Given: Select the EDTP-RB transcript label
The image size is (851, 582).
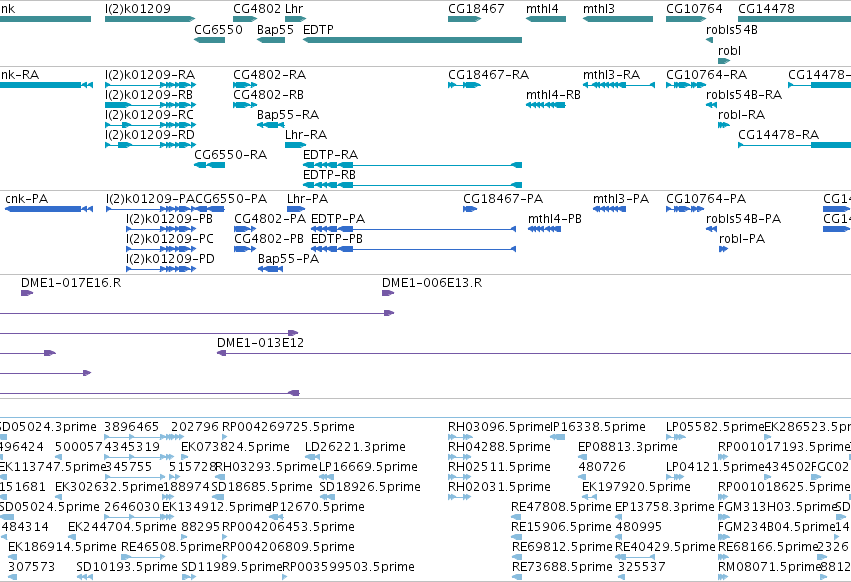Looking at the screenshot, I should pos(329,175).
